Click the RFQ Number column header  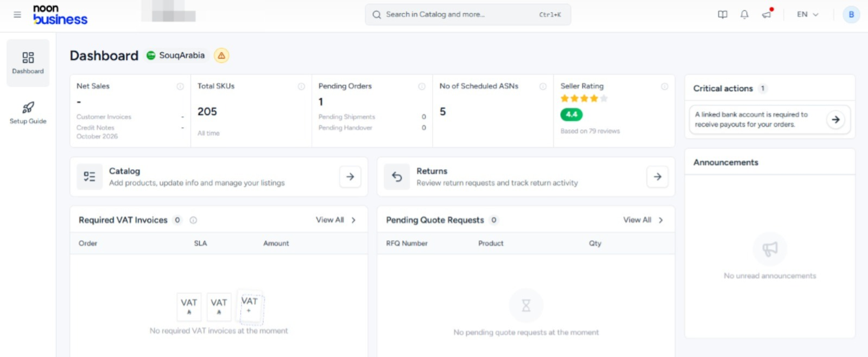tap(407, 243)
